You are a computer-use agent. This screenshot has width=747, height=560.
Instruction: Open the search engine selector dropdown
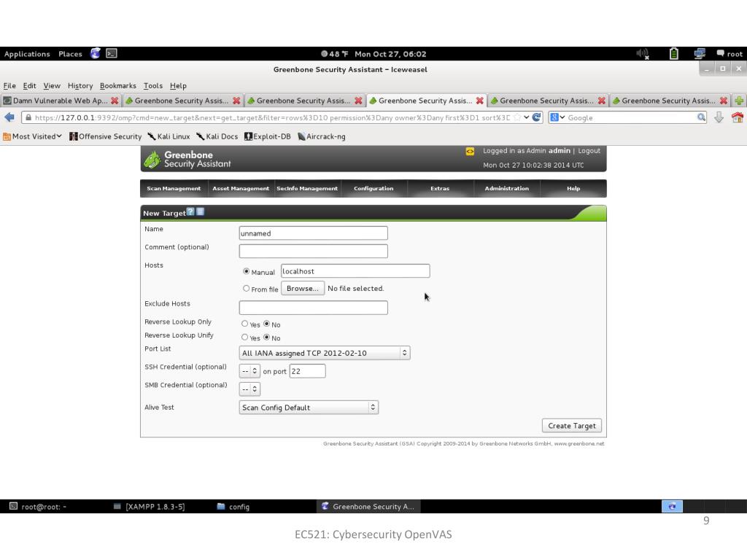(x=557, y=117)
